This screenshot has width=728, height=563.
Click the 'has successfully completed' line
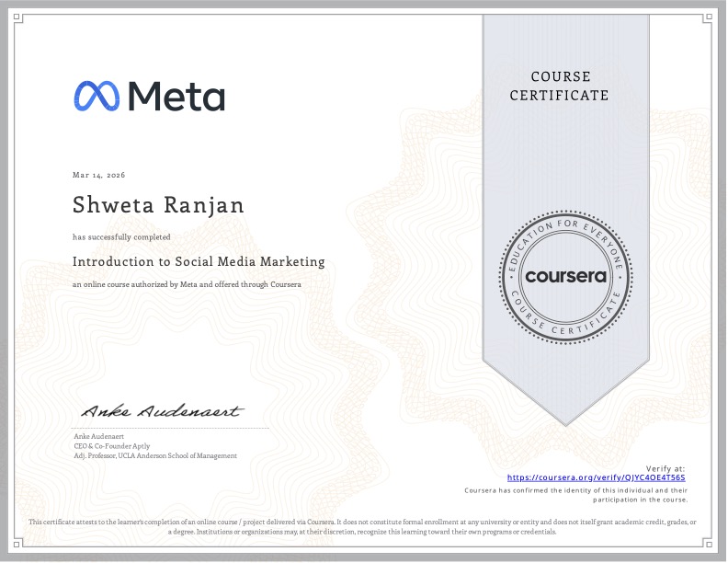click(x=121, y=237)
